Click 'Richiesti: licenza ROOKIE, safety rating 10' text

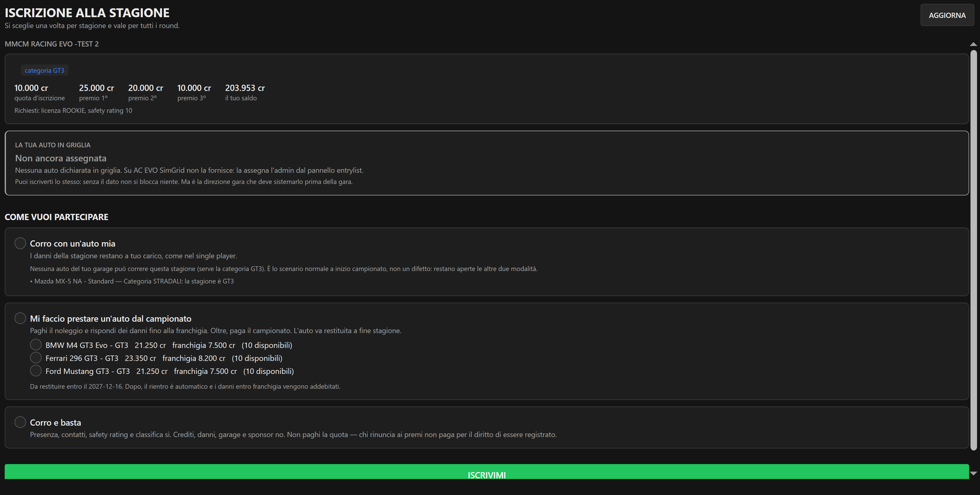click(73, 110)
